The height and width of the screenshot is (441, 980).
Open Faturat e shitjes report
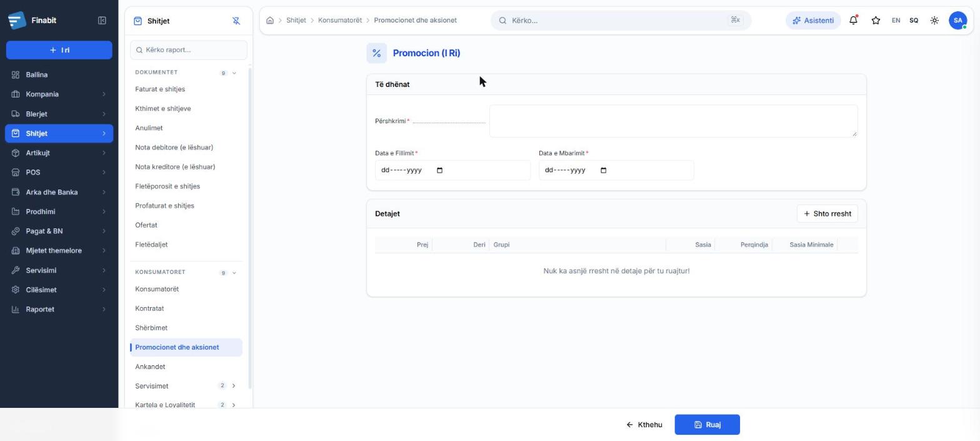click(160, 89)
